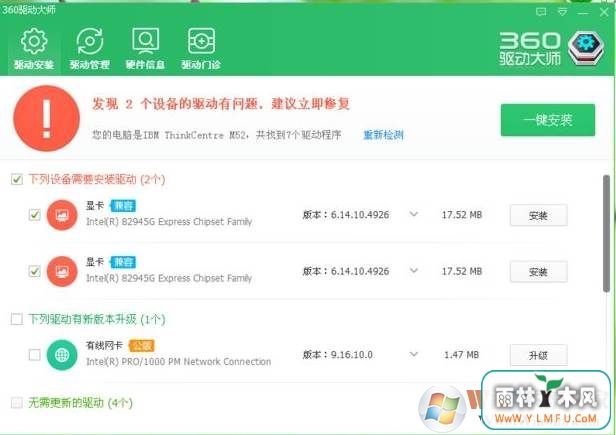Check the 无需更新的驱动 group checkbox
The height and width of the screenshot is (435, 616).
(x=16, y=402)
